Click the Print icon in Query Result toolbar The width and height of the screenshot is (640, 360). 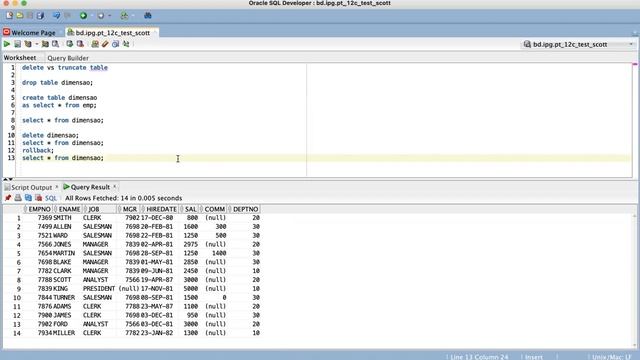click(18, 198)
